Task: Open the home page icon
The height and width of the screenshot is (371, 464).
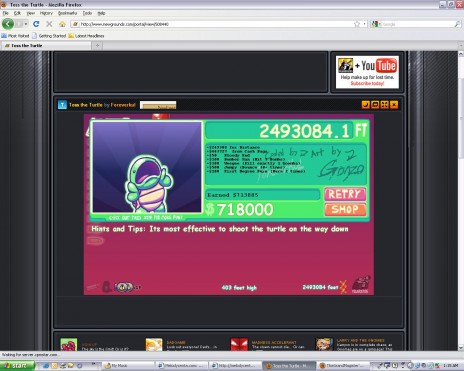Action: click(62, 24)
